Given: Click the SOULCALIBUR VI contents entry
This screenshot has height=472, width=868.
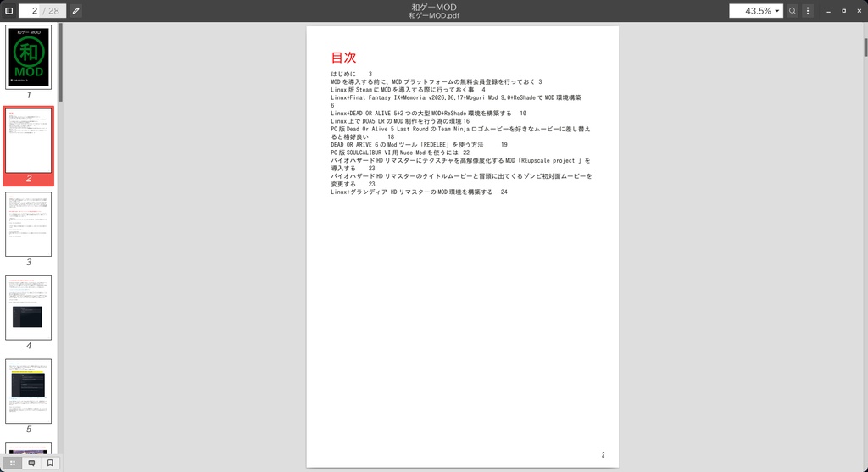Looking at the screenshot, I should [400, 153].
